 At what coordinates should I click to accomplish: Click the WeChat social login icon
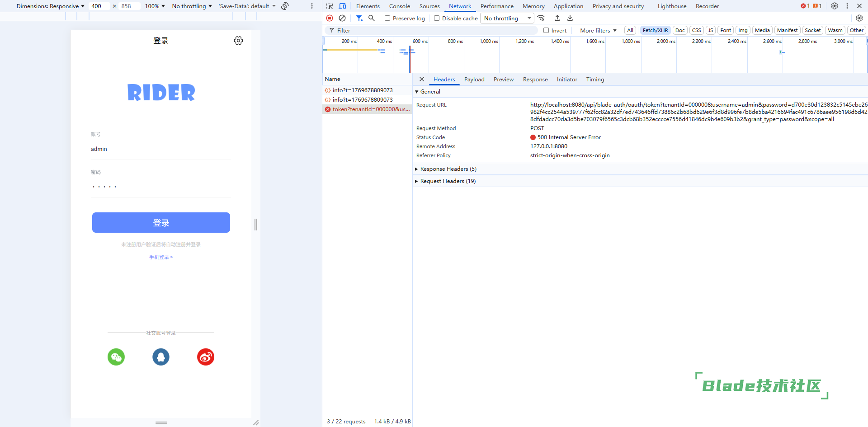click(116, 357)
